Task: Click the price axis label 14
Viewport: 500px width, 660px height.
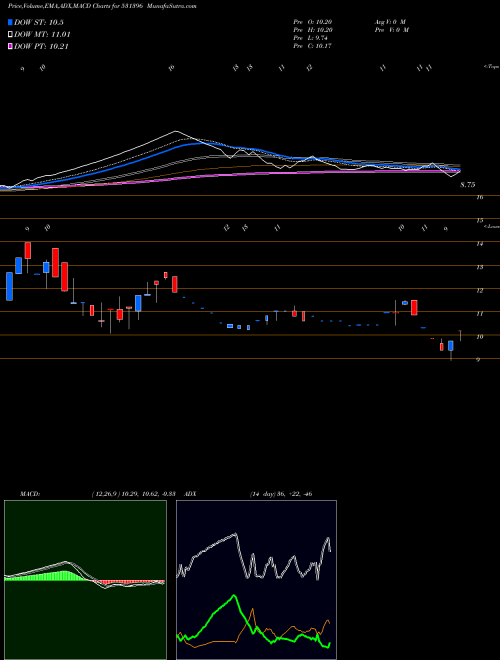Action: (x=480, y=244)
